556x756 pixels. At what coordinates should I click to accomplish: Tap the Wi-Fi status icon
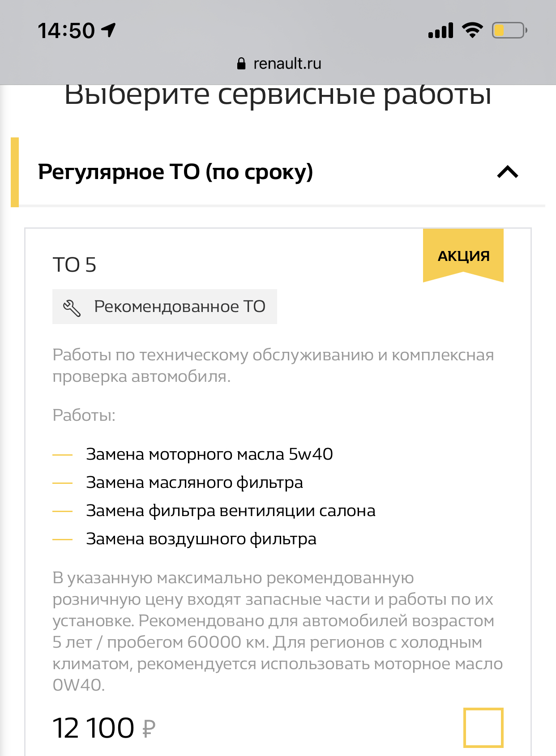pyautogui.click(x=472, y=30)
